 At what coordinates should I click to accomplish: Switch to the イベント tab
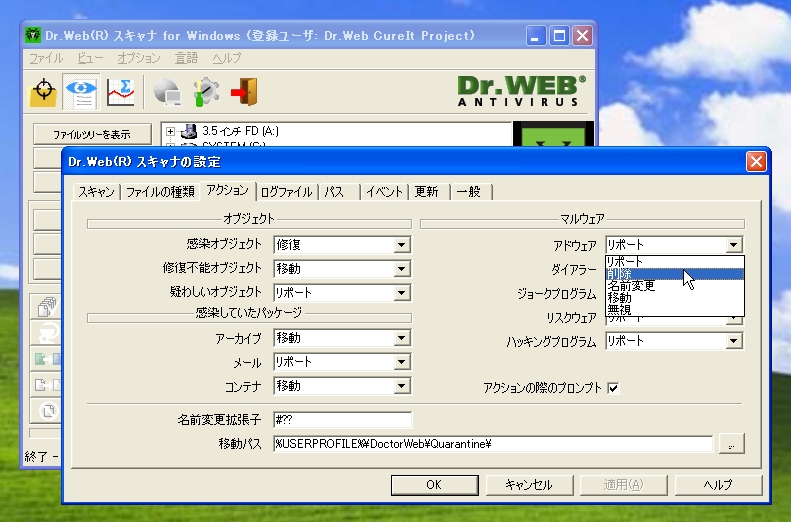(x=384, y=192)
